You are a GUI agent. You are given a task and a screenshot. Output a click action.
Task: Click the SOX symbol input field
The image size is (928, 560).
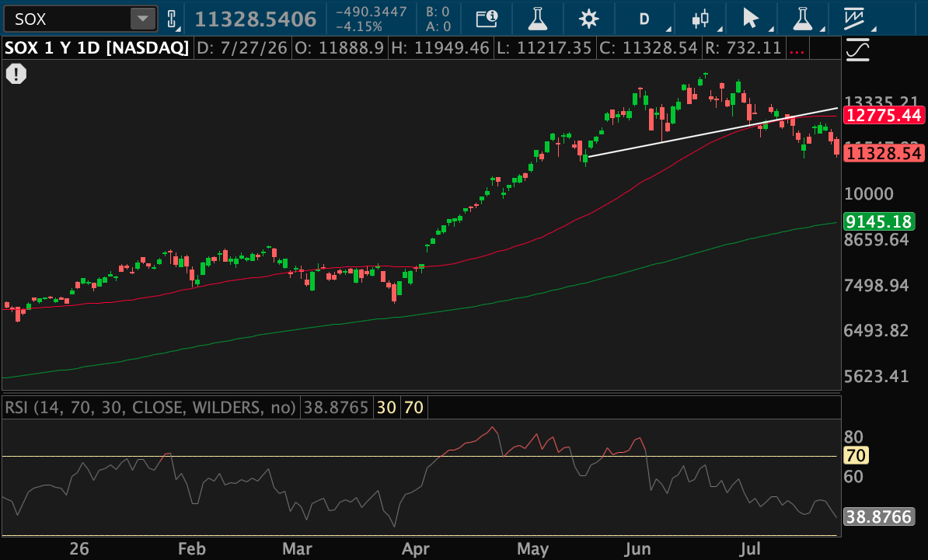click(x=68, y=19)
